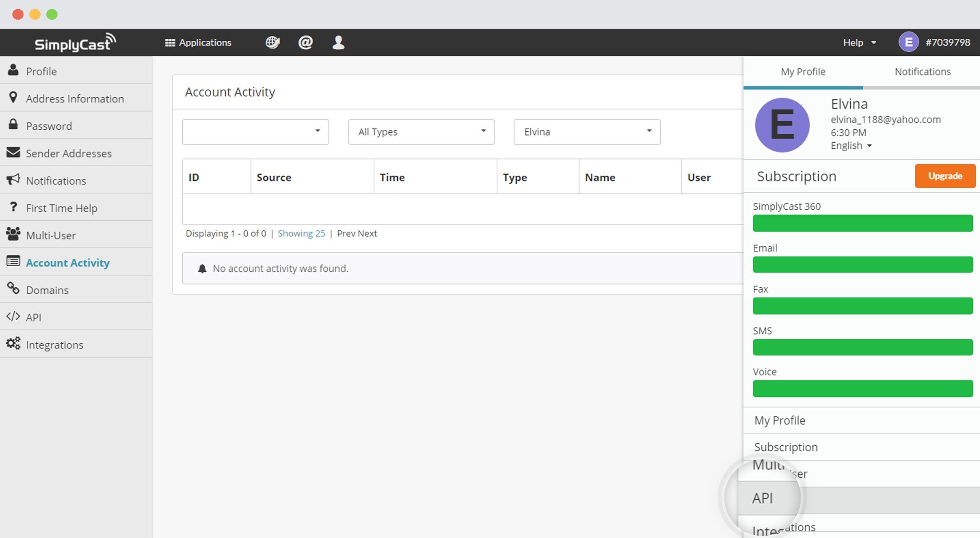Click the Notifications megaphone icon
This screenshot has height=538, width=980.
pyautogui.click(x=13, y=179)
